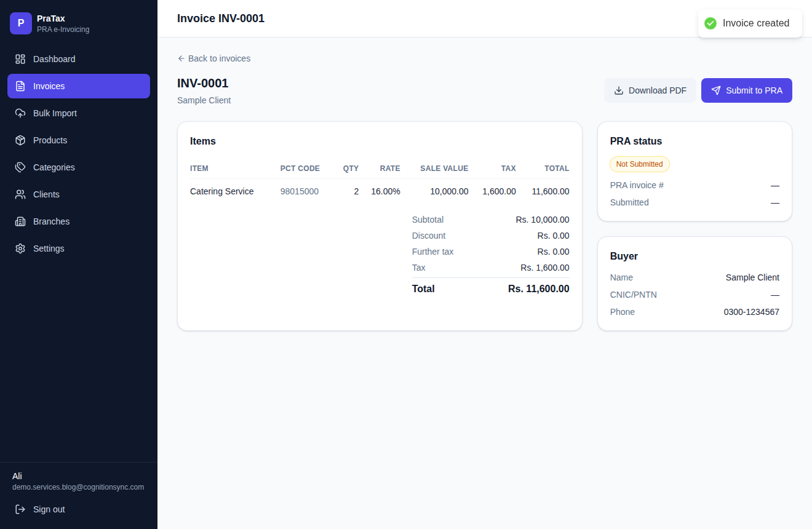Click the INV-0001 heading above Sample Client
The height and width of the screenshot is (529, 812).
202,83
